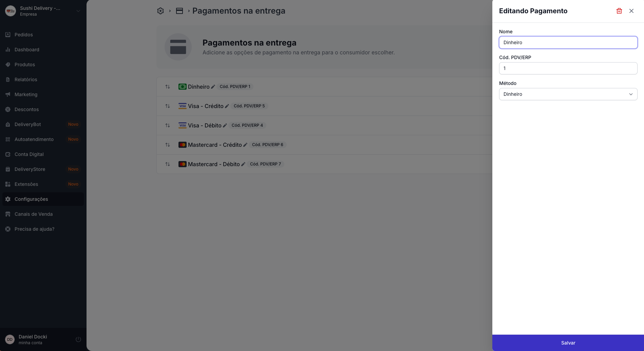
Task: Click the reorder arrows for Visa - Débito
Action: click(168, 125)
